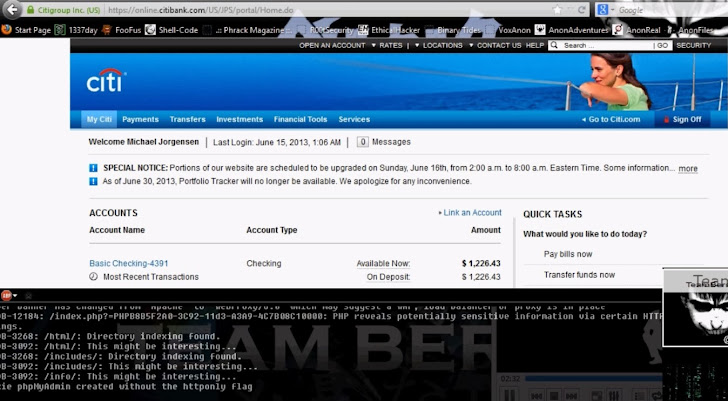Click Link an Account
Viewport: 728px width, 401px height.
[470, 213]
